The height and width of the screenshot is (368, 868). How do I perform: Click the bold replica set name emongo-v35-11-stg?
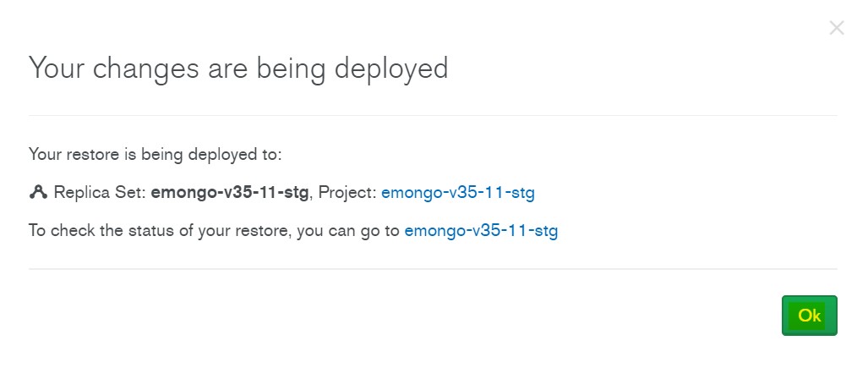tap(229, 192)
